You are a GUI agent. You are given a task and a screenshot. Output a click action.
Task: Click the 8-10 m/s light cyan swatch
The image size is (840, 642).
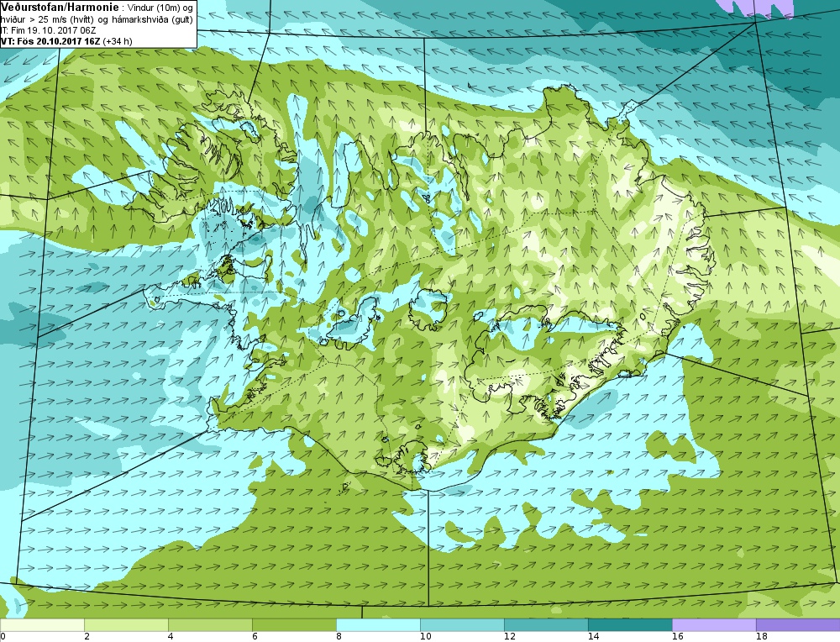pyautogui.click(x=378, y=625)
